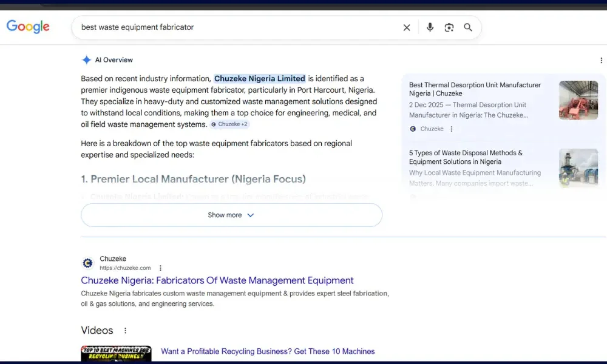Open Google Lens image search icon
Image resolution: width=607 pixels, height=364 pixels.
click(449, 27)
